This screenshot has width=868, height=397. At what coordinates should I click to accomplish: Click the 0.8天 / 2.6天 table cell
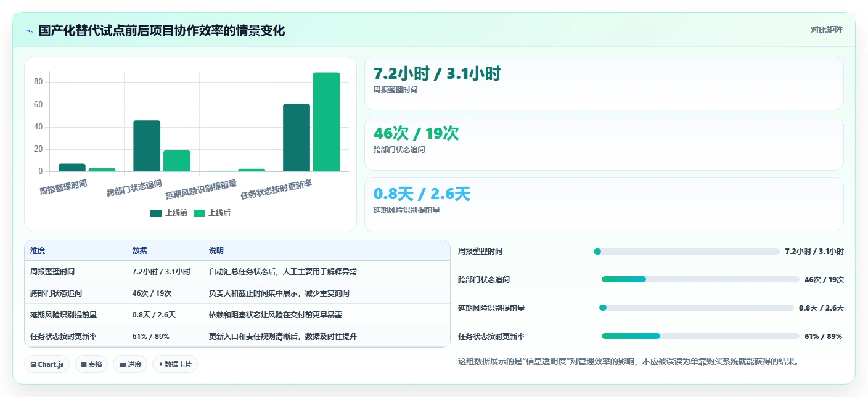pyautogui.click(x=154, y=314)
